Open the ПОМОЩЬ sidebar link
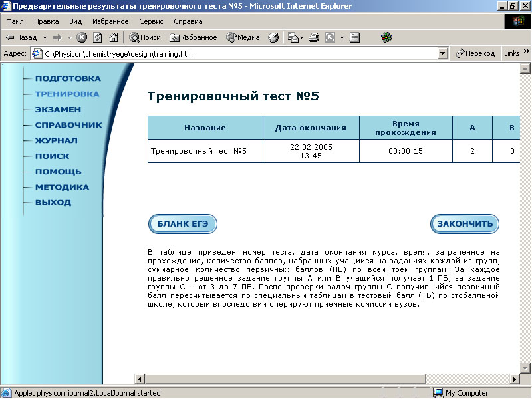 click(59, 172)
